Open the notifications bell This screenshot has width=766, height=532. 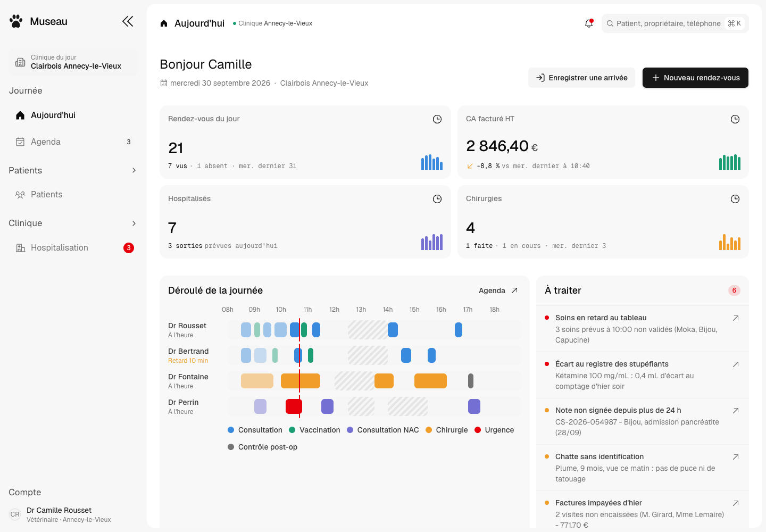coord(589,23)
